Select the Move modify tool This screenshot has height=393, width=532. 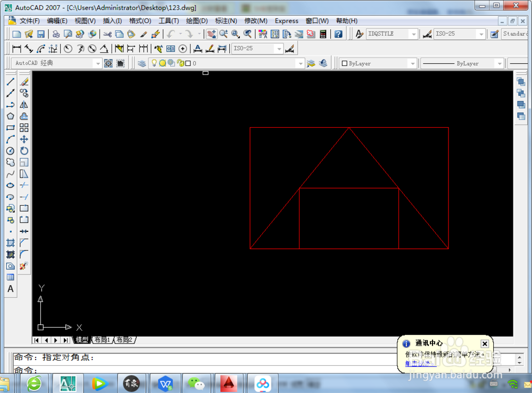coord(24,139)
